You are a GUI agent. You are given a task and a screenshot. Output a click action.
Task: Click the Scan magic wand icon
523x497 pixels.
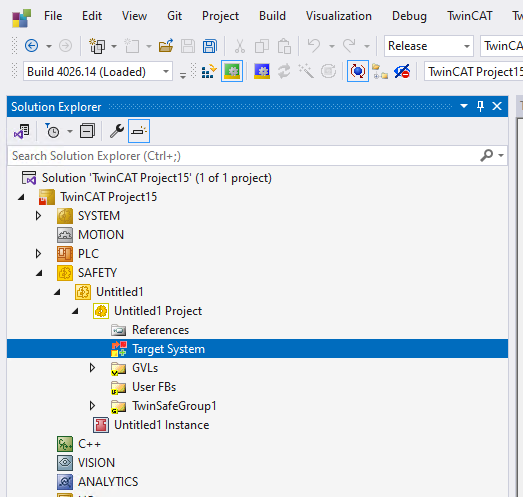point(306,71)
